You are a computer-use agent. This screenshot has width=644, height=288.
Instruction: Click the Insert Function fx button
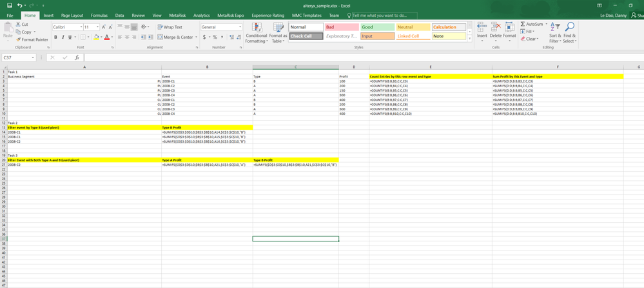coord(77,57)
